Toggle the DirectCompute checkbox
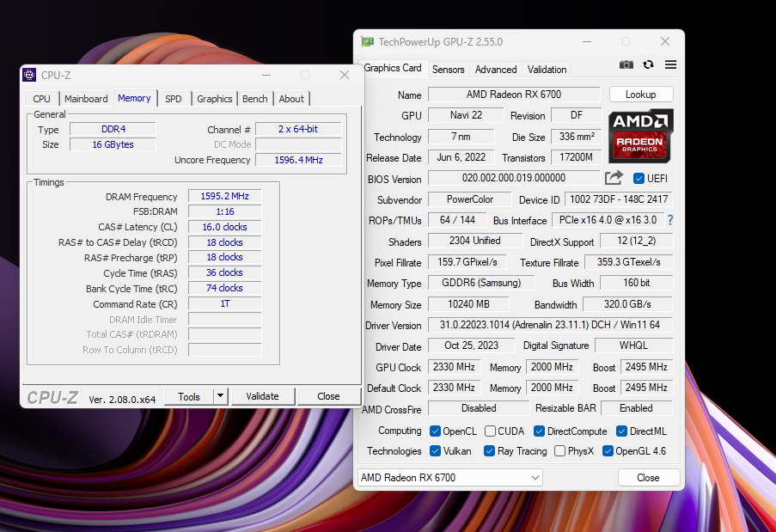776x532 pixels. pos(539,431)
